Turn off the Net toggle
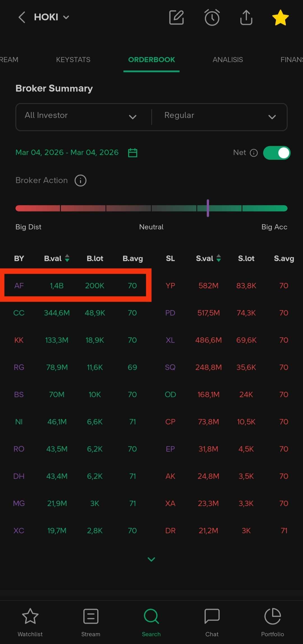Image resolution: width=303 pixels, height=644 pixels. [277, 153]
